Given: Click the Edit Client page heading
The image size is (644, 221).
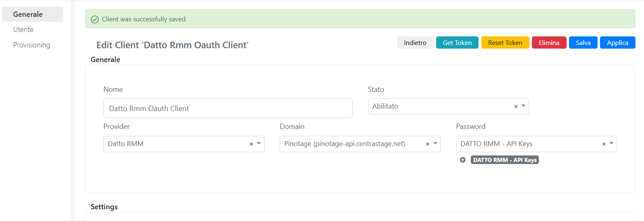Looking at the screenshot, I should tap(172, 45).
